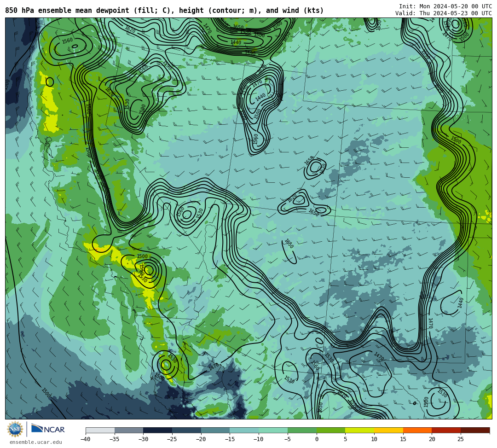Click the light teal -15 to -10 swatch
The height and width of the screenshot is (448, 497).
(244, 430)
